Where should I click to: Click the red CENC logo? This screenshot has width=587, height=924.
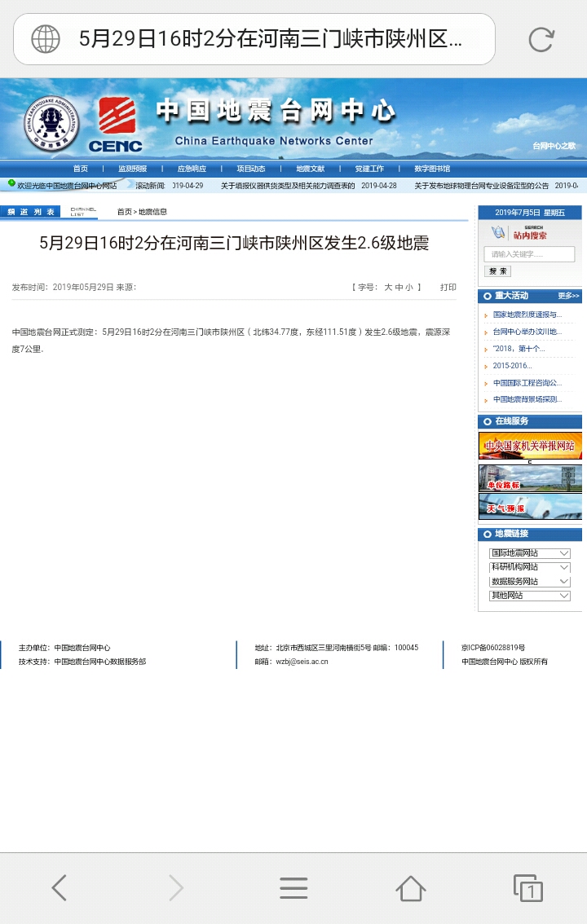click(116, 125)
